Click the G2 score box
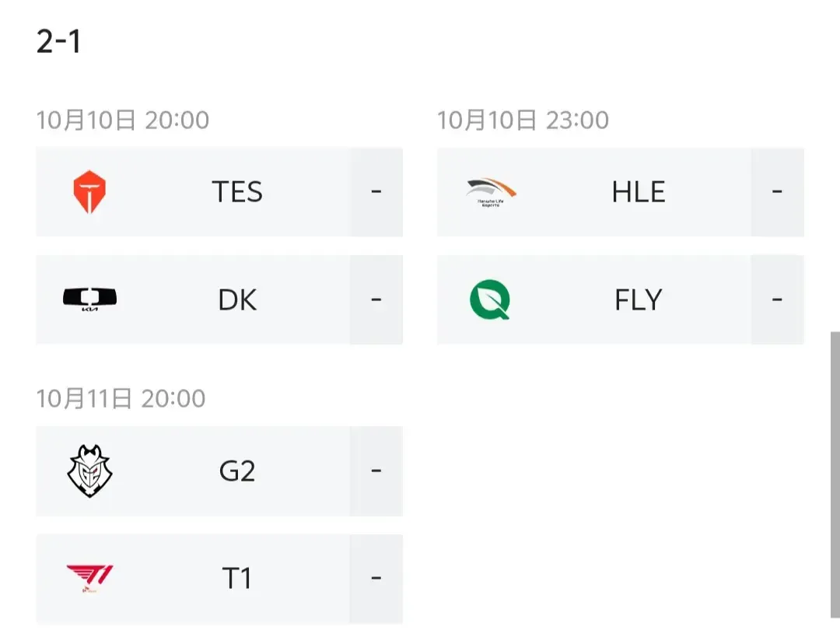Viewport: 840px width, 644px height. (376, 471)
